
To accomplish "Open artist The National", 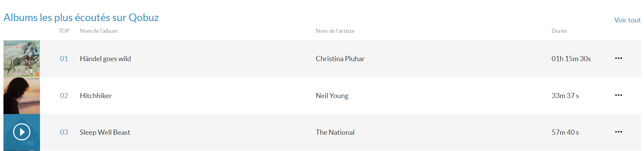I will 335,132.
